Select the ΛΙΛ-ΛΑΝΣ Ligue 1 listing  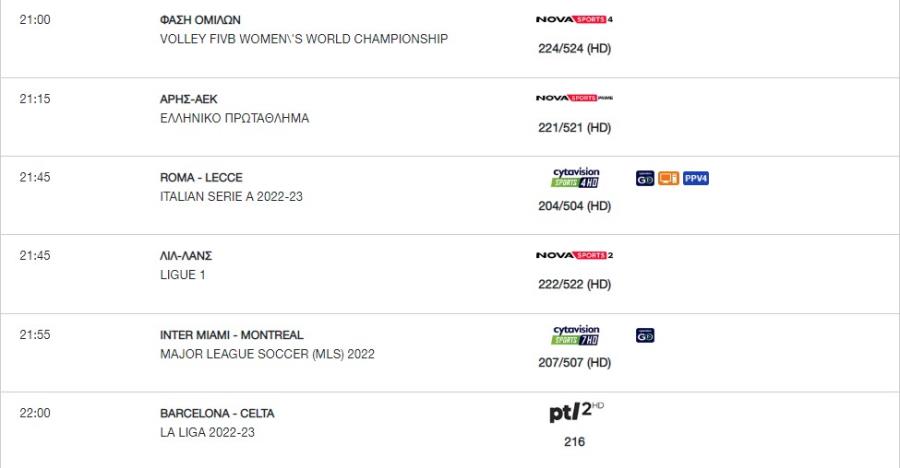[186, 256]
